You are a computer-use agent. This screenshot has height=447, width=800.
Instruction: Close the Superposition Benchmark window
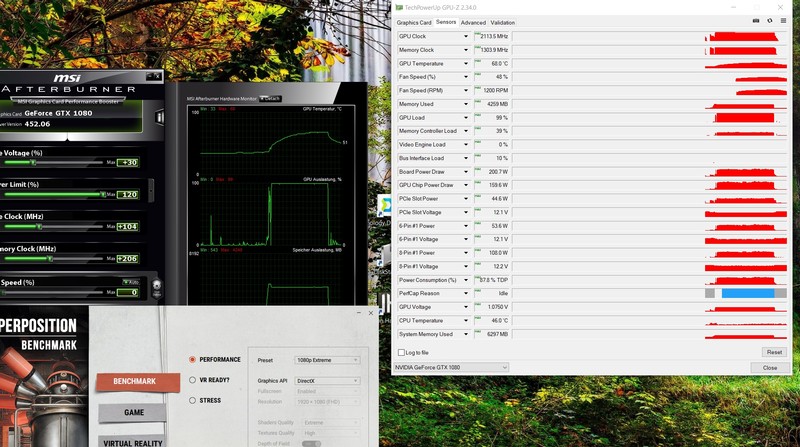tap(371, 313)
